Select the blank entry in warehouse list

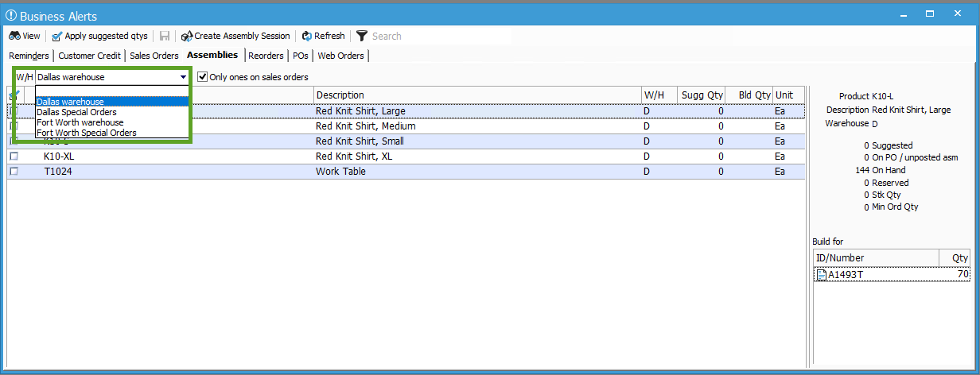tap(112, 91)
